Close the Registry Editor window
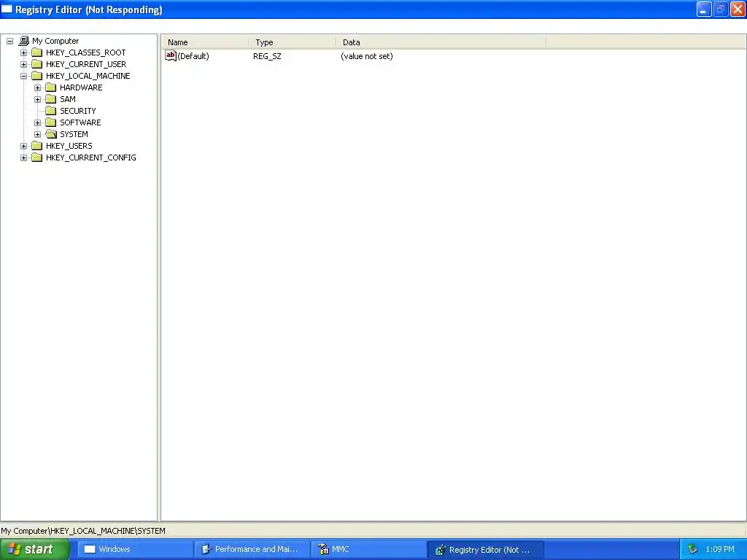 pos(738,9)
